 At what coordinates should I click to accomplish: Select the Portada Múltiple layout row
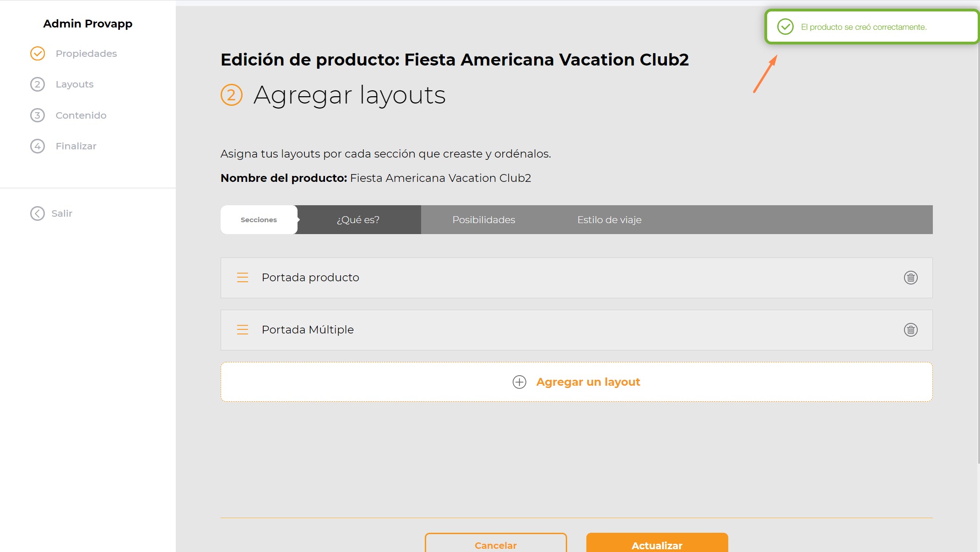coord(577,330)
